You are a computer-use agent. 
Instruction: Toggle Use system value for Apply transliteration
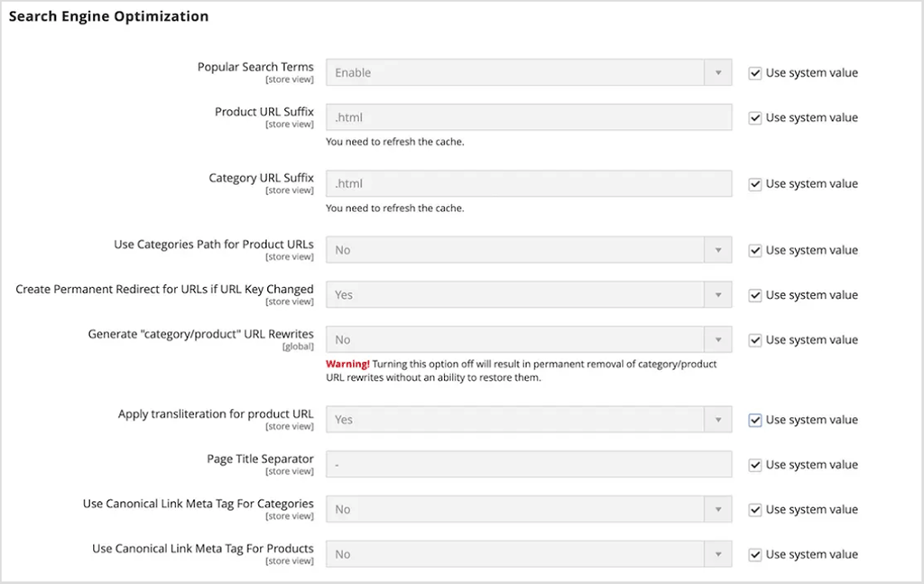(755, 421)
